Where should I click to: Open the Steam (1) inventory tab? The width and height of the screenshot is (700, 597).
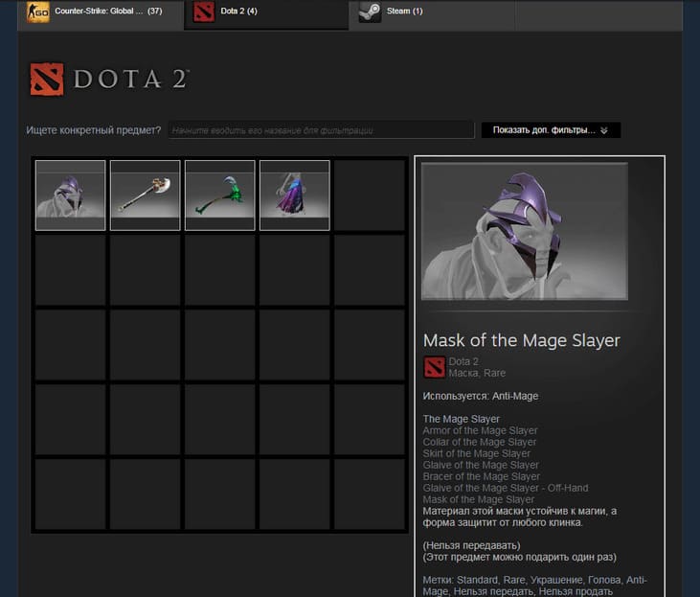tap(432, 13)
